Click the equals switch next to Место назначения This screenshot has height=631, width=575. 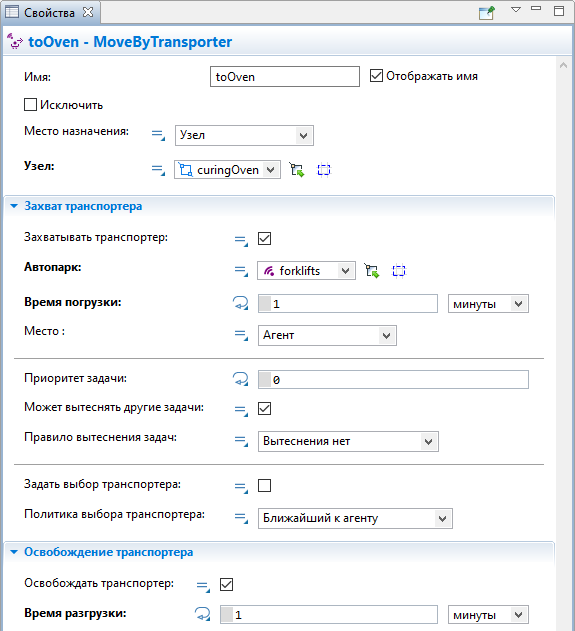coord(158,135)
